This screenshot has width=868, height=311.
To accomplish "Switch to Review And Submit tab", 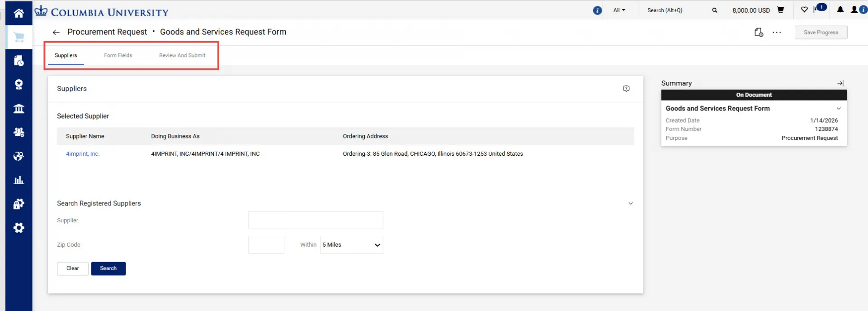I will click(182, 55).
